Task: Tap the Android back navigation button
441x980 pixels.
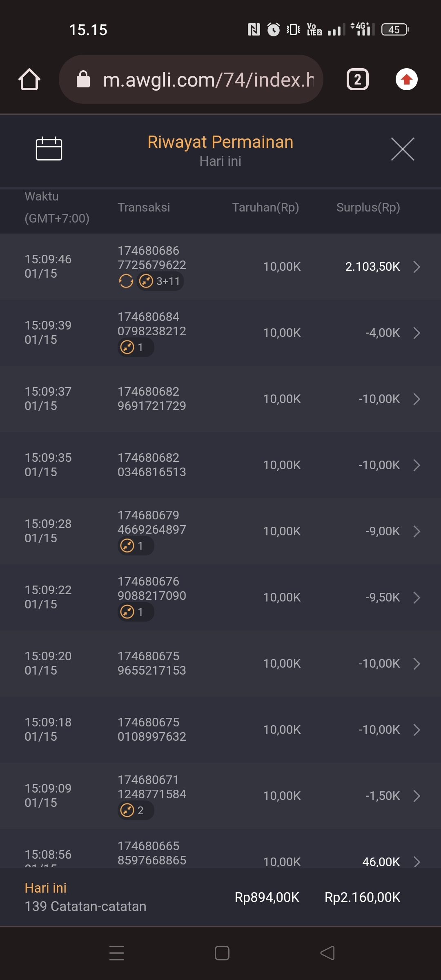Action: pyautogui.click(x=327, y=953)
